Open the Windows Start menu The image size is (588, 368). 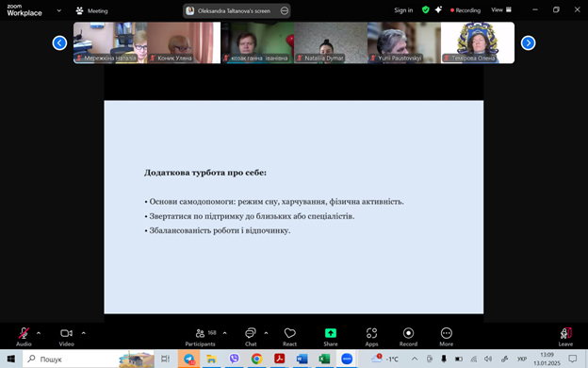point(11,359)
